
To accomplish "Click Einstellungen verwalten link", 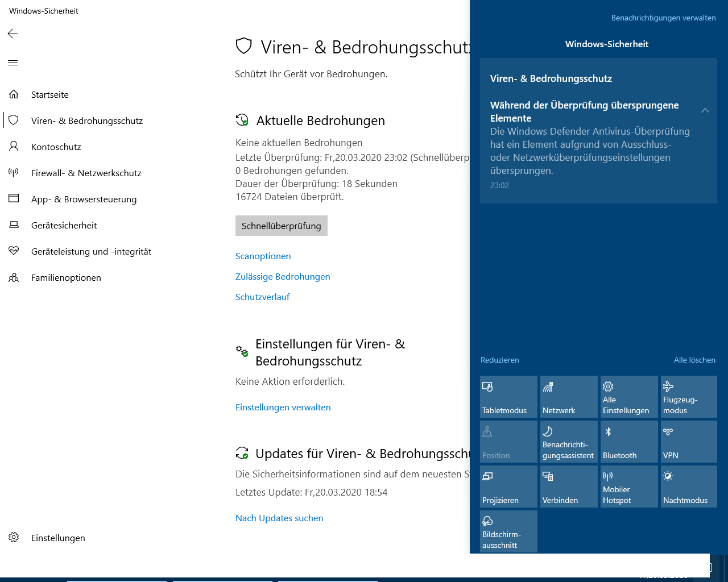I will 283,408.
